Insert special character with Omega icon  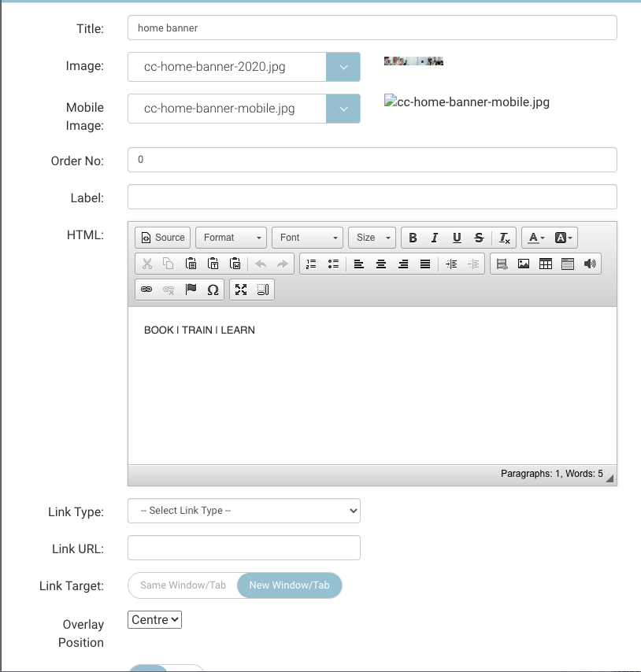[213, 290]
